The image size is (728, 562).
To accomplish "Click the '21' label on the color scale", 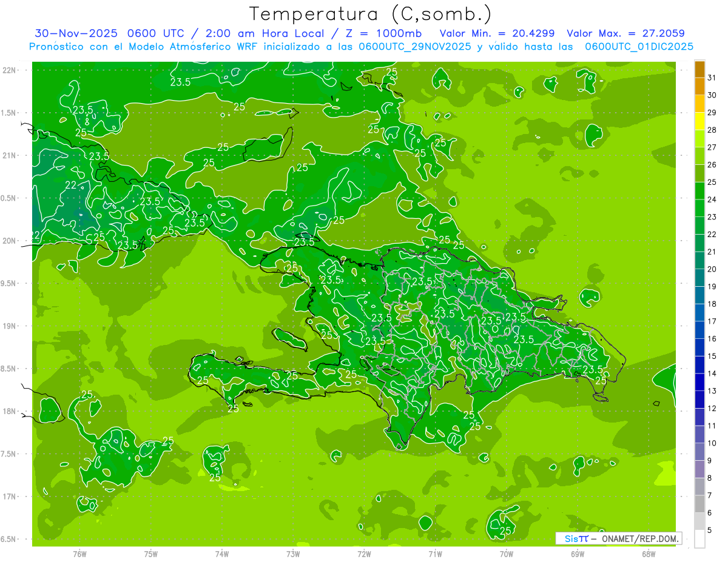I will (712, 252).
